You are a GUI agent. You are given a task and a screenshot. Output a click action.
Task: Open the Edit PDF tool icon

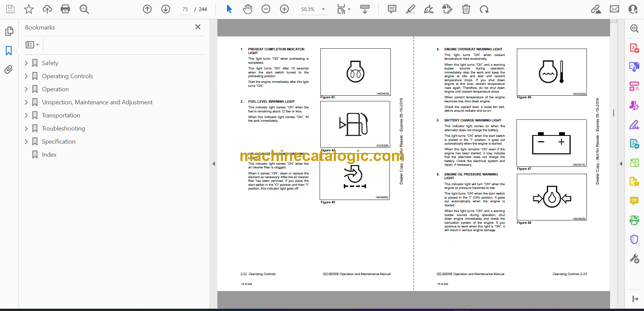634,144
